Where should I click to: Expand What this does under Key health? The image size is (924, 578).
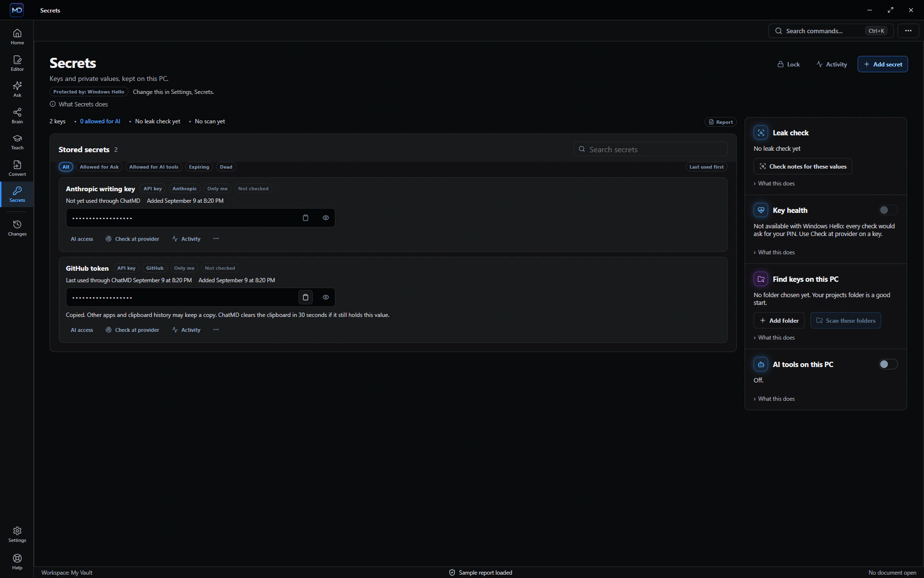coord(774,252)
